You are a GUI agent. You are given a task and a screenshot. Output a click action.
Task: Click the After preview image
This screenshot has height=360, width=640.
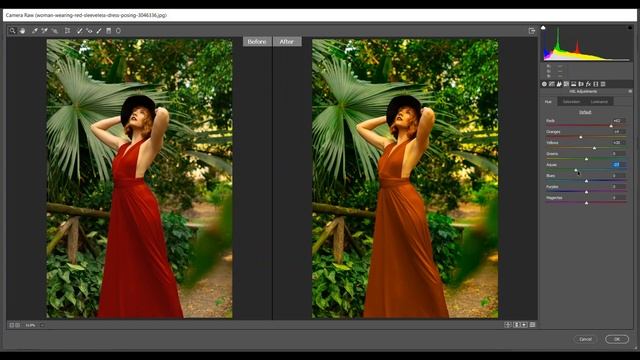(x=405, y=179)
